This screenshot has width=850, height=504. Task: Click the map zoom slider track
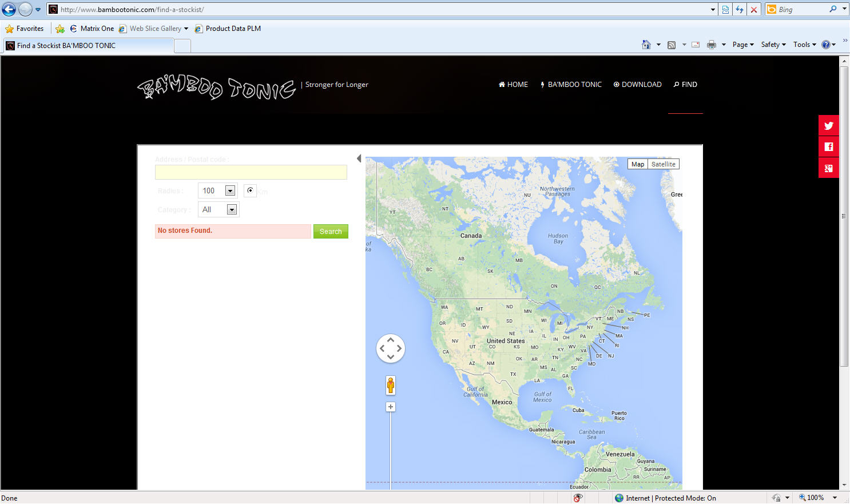tap(391, 451)
